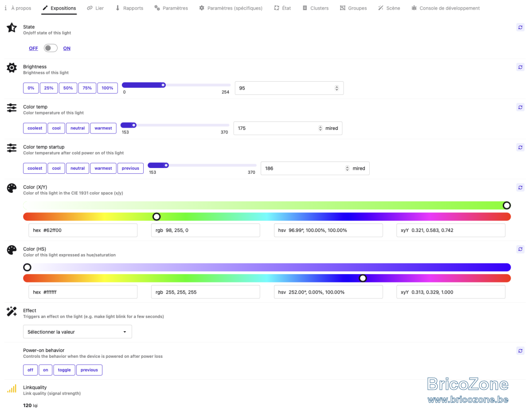Switch to the Lier tab
The height and width of the screenshot is (419, 532).
(x=95, y=8)
